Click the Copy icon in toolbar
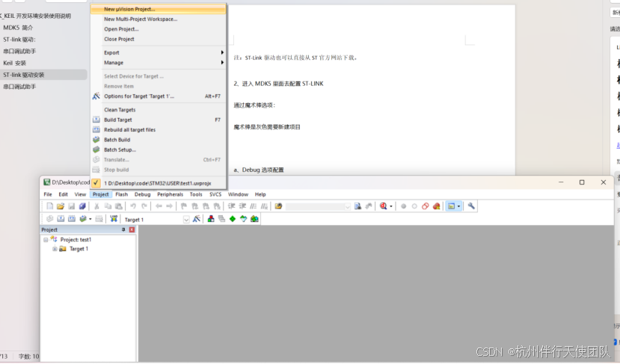The height and width of the screenshot is (364, 620). (108, 206)
